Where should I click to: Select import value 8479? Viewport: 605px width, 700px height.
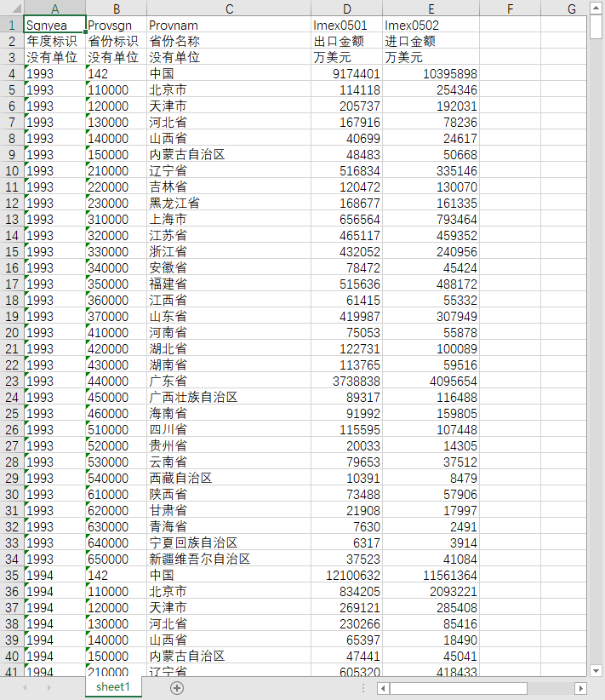coord(431,478)
